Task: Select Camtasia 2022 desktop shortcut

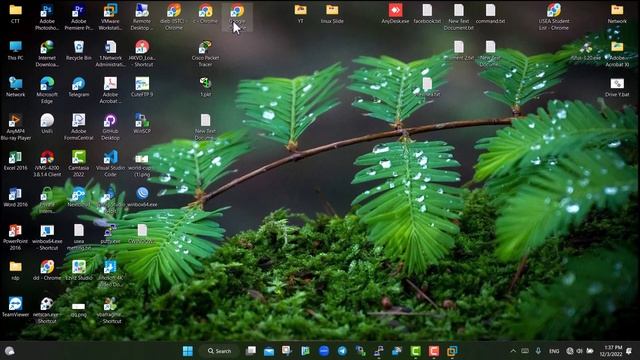Action: point(78,164)
